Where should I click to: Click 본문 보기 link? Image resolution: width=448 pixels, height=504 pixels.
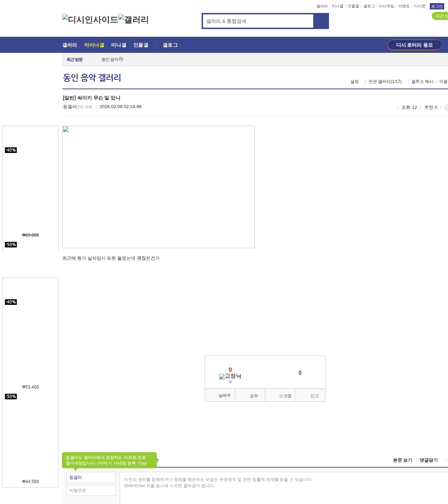[x=402, y=460]
